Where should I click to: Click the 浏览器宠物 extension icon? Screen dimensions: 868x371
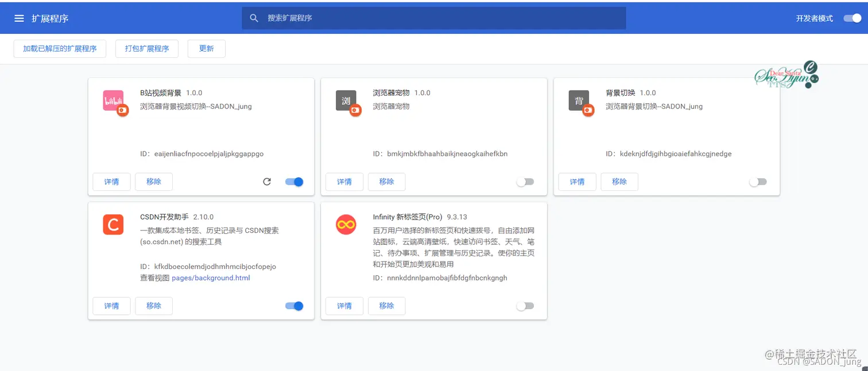(x=346, y=100)
